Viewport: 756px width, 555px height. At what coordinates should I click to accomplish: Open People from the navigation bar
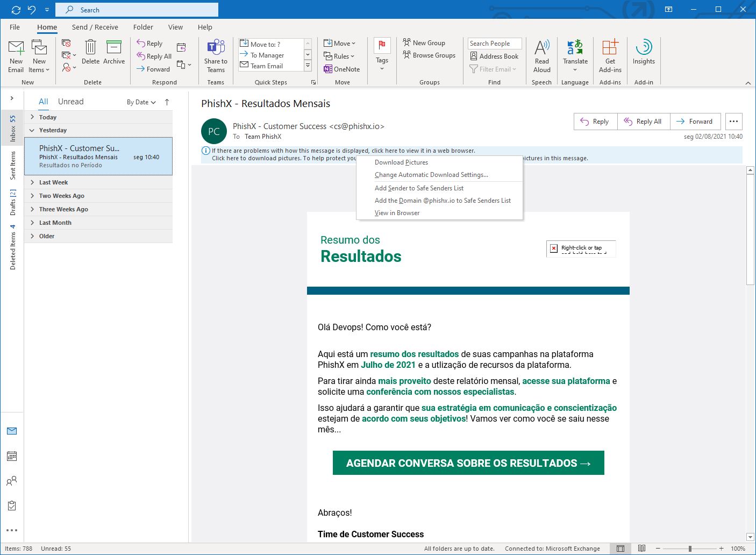[x=12, y=481]
